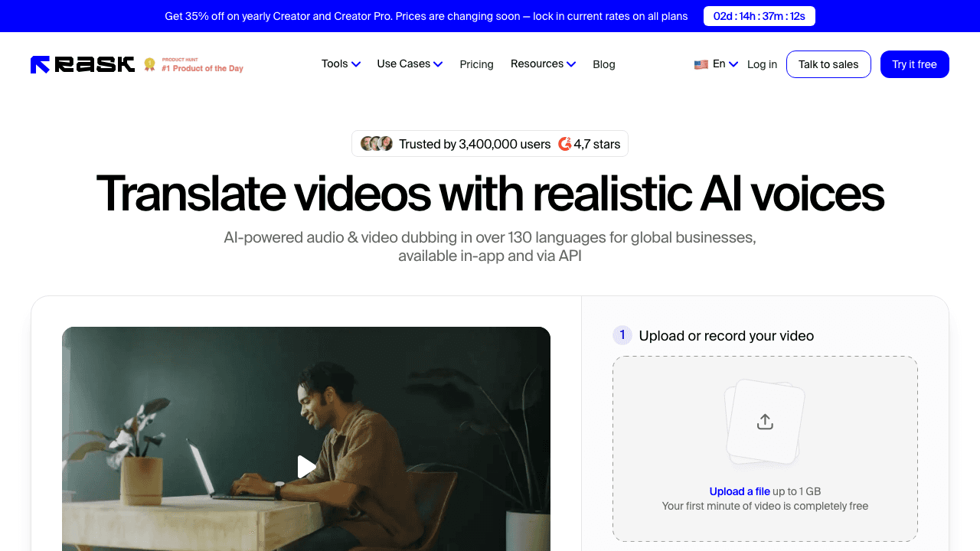Click the video preview thumbnail
Image resolution: width=980 pixels, height=551 pixels.
(x=306, y=467)
